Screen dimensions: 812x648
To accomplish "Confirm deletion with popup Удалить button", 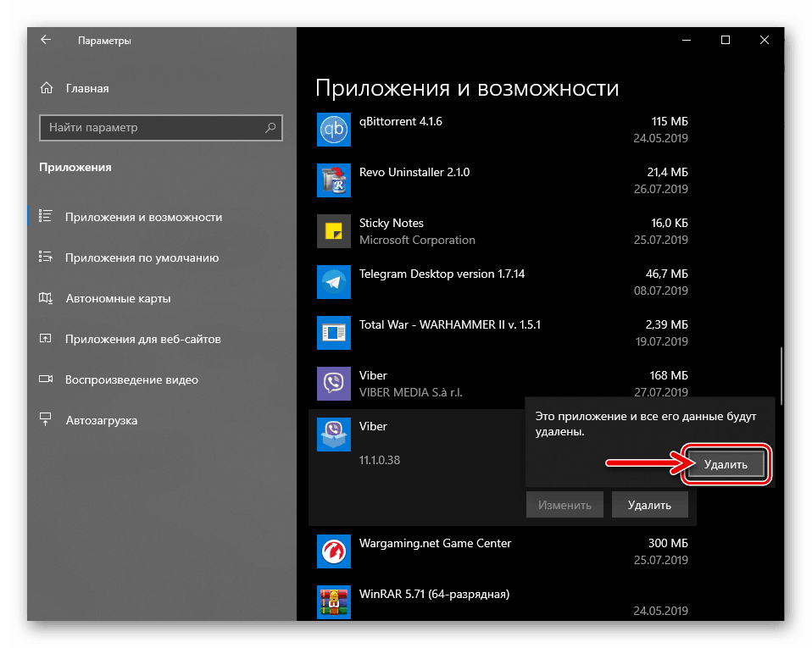I will pyautogui.click(x=726, y=464).
